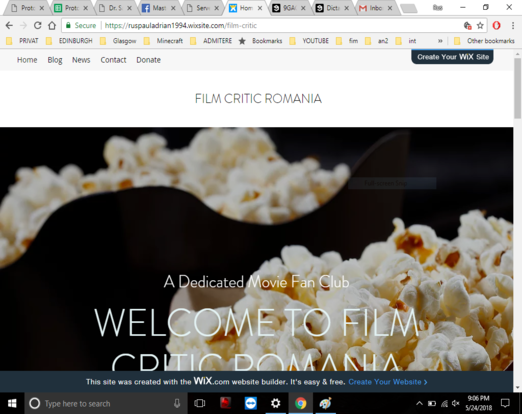Open the Other bookmarks folder
The height and width of the screenshot is (414, 522).
click(x=484, y=41)
